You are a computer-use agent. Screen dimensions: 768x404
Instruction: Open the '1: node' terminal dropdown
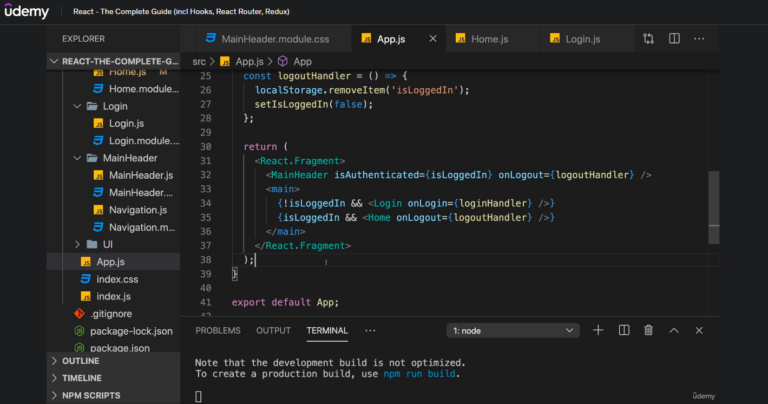point(513,331)
